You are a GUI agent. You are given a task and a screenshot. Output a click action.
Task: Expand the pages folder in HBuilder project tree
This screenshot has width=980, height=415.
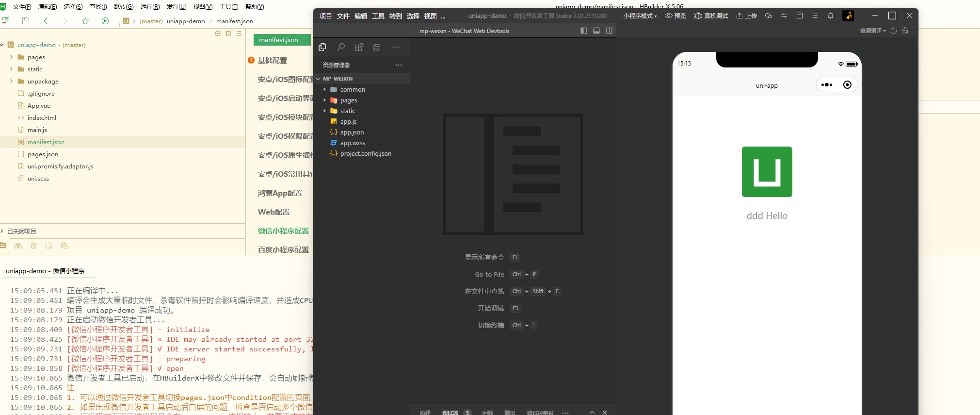tap(11, 57)
